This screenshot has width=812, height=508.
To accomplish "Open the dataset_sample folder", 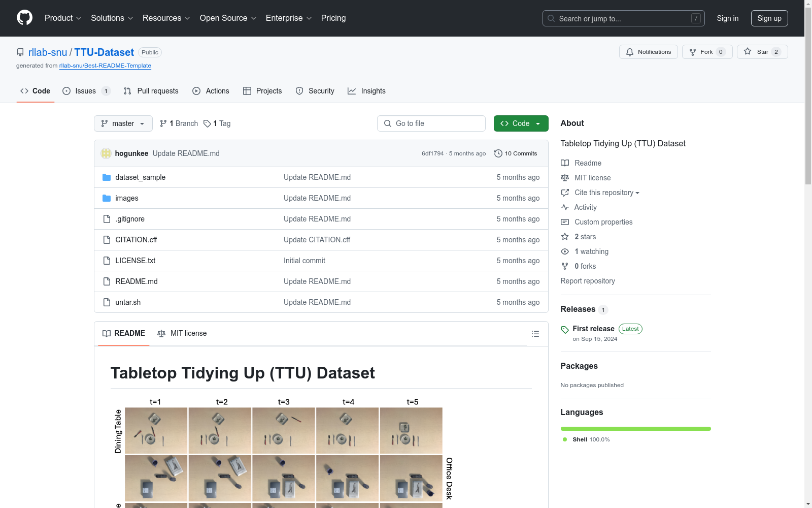I will (x=140, y=177).
